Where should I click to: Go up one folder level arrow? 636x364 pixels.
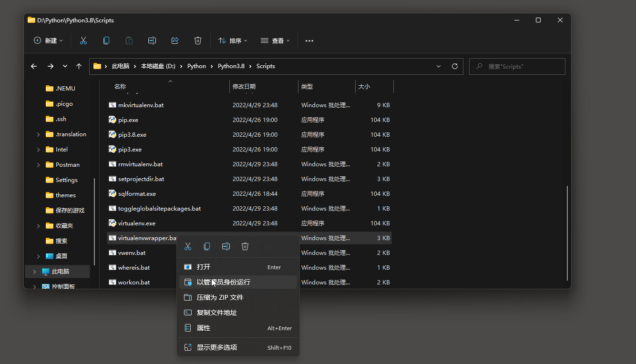(x=79, y=66)
